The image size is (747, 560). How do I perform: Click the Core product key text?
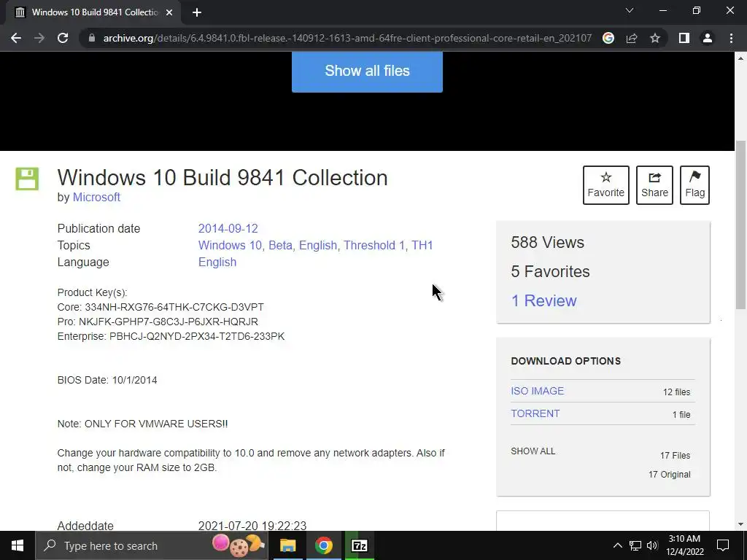coord(160,307)
